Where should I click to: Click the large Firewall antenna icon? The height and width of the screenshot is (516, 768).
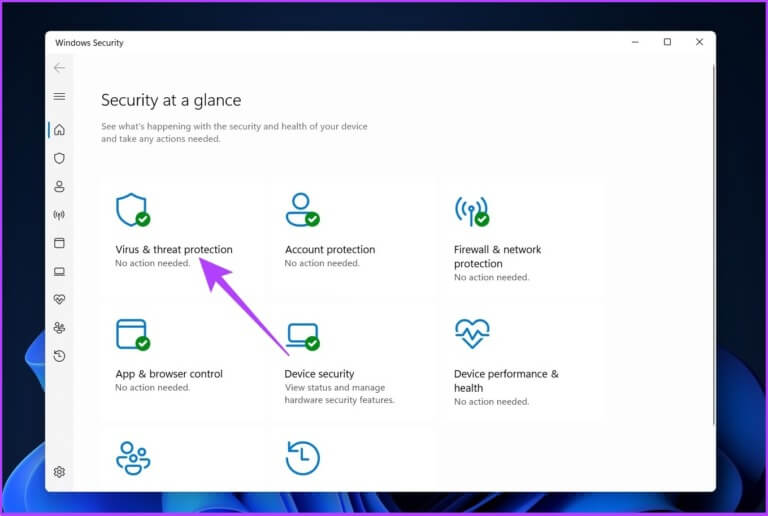pos(472,211)
